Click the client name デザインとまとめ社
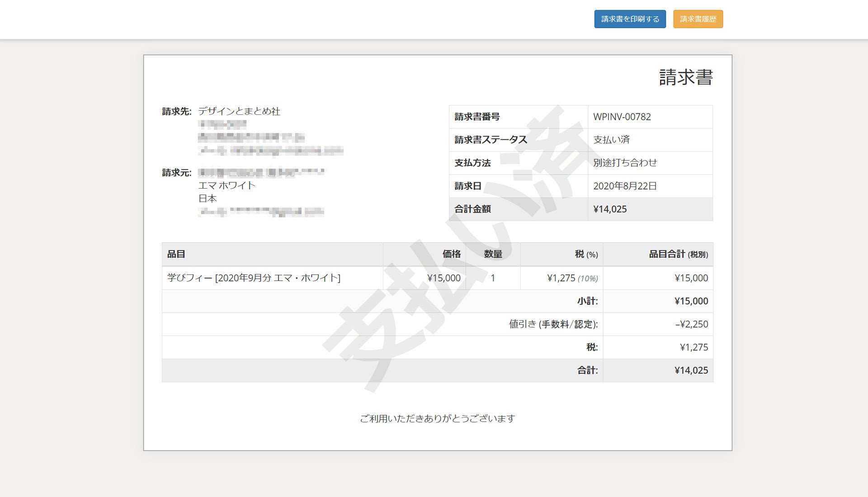Viewport: 868px width, 497px height. click(239, 111)
